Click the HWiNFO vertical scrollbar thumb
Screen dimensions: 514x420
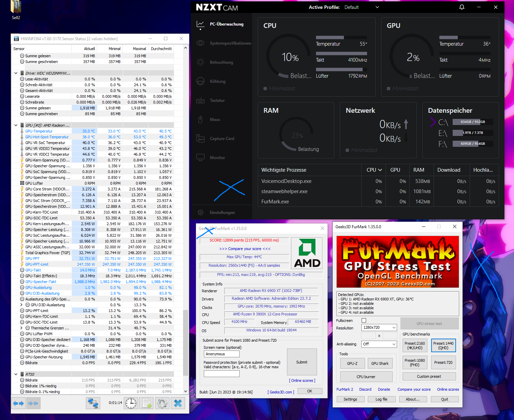pos(185,342)
